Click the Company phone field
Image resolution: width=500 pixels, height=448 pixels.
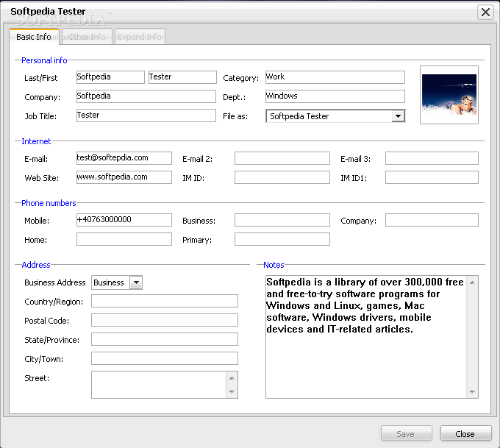(x=432, y=220)
